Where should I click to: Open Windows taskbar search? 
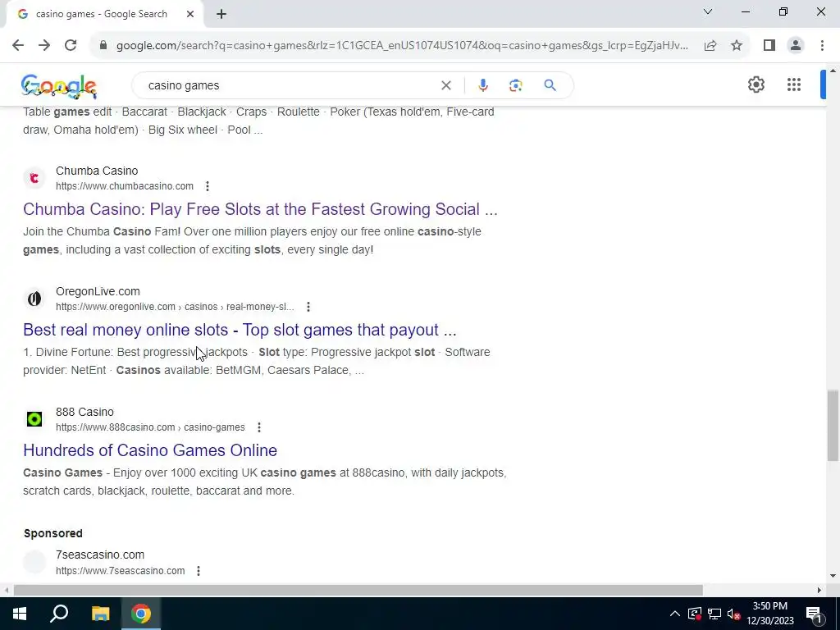coord(59,614)
